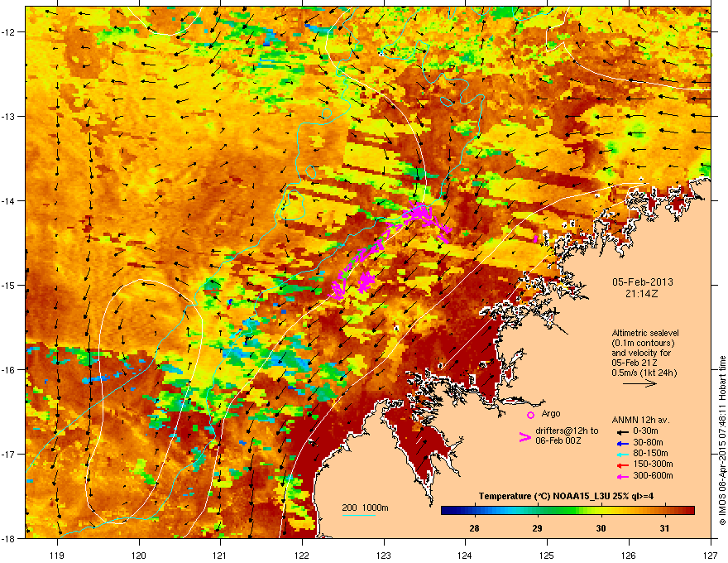Image resolution: width=728 pixels, height=563 pixels.
Task: Click the IMOS copyright timestamp text
Action: click(722, 440)
